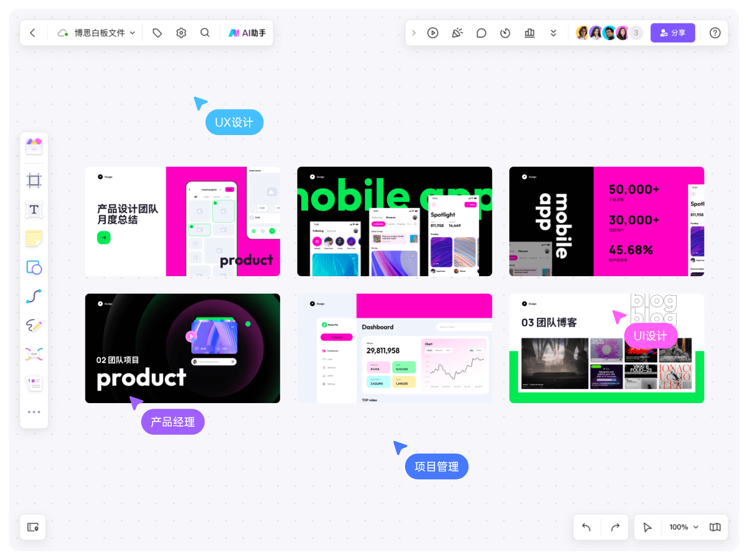Click the collaborator count badge showing 3
The image size is (748, 560).
(636, 33)
